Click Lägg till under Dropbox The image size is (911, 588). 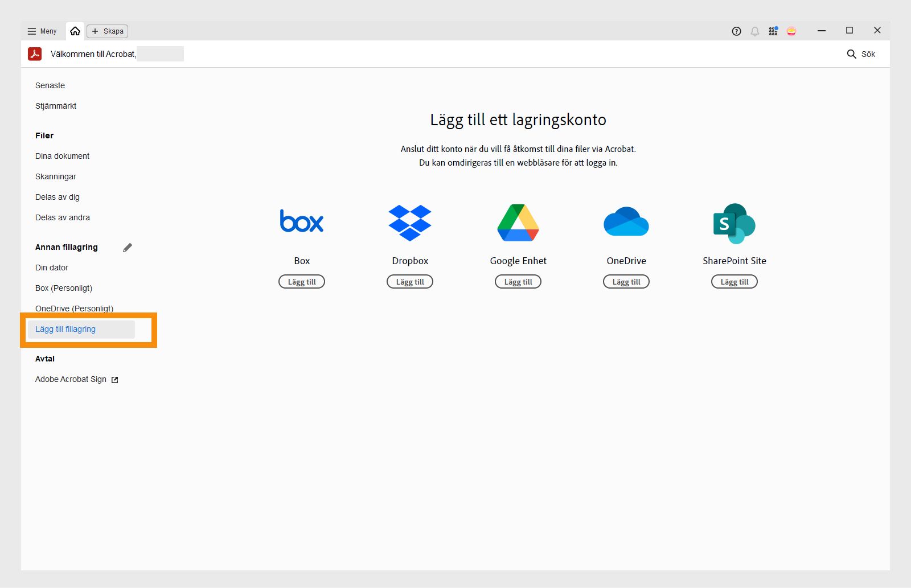pos(409,281)
